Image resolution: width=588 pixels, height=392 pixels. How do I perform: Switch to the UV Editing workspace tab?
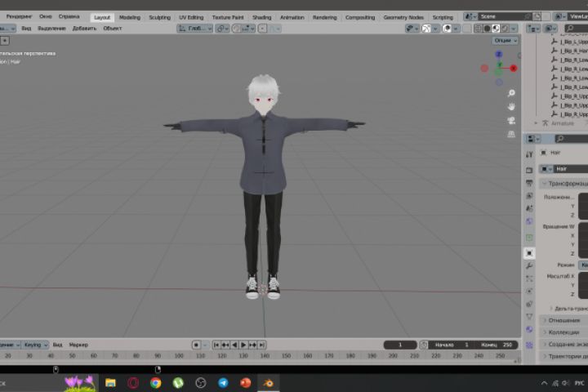191,17
